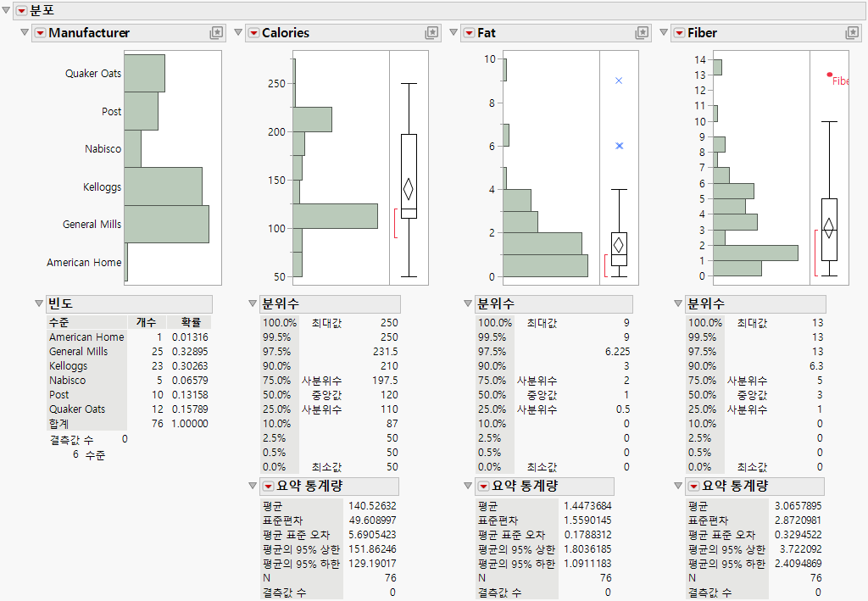Click the star icon in Calories header
Screen dimensions: 868x601
click(x=431, y=33)
